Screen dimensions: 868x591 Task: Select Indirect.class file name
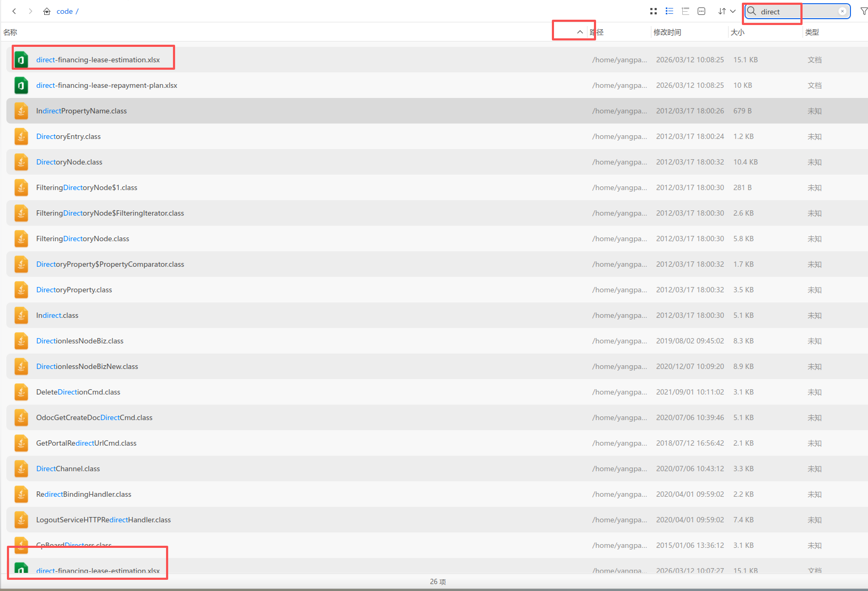(x=57, y=315)
